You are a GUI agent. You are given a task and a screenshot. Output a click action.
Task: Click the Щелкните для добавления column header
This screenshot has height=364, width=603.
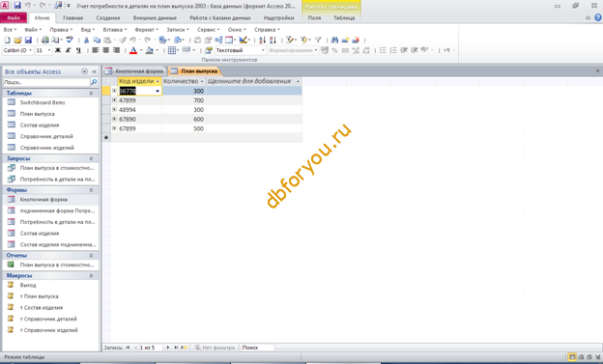point(254,81)
